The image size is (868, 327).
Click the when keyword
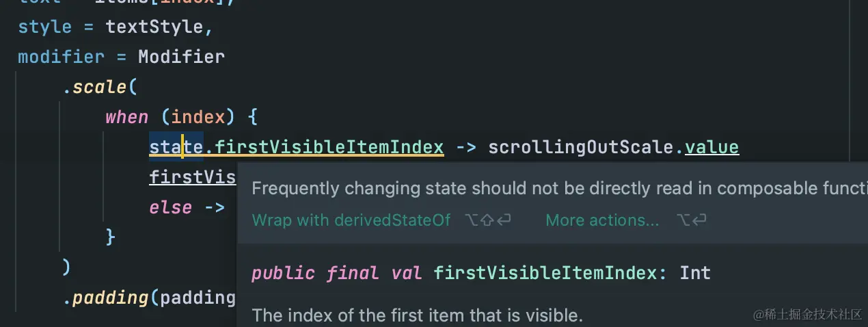point(126,117)
